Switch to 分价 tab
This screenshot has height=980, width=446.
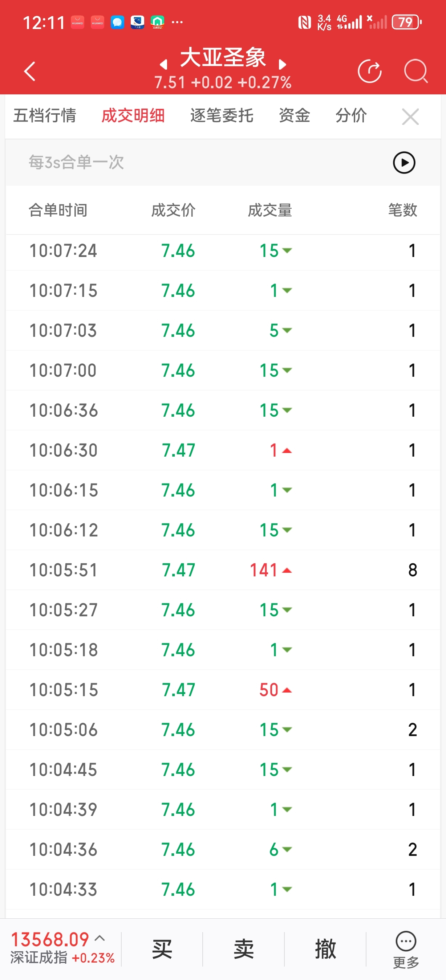(351, 116)
